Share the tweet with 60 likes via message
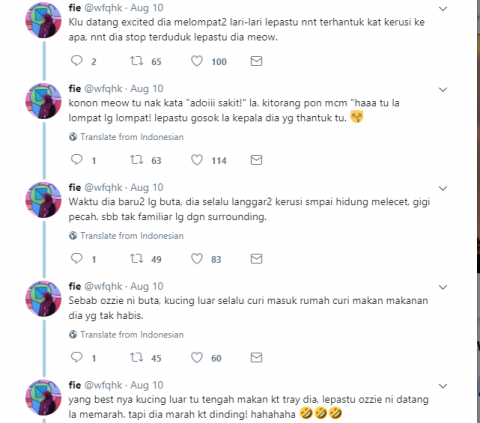 [x=256, y=358]
